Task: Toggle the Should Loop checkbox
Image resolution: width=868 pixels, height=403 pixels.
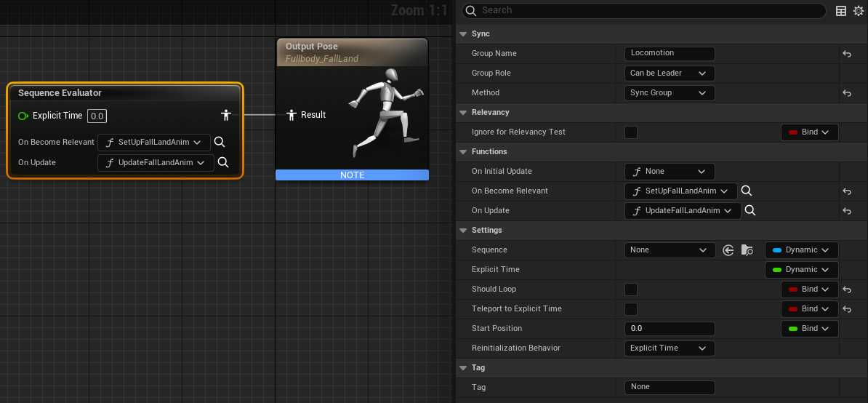Action: tap(631, 290)
